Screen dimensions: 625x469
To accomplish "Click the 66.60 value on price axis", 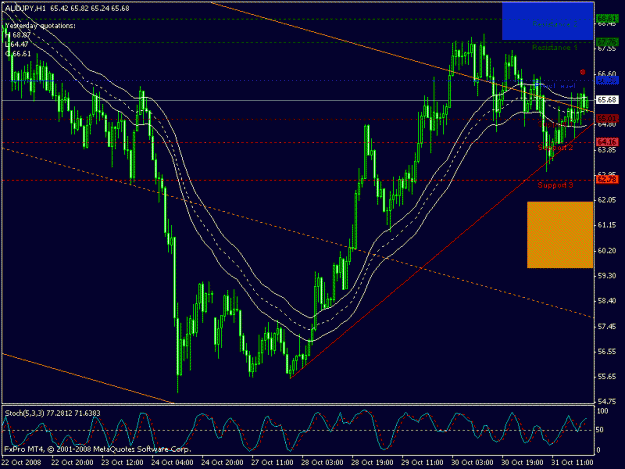I will 607,74.
